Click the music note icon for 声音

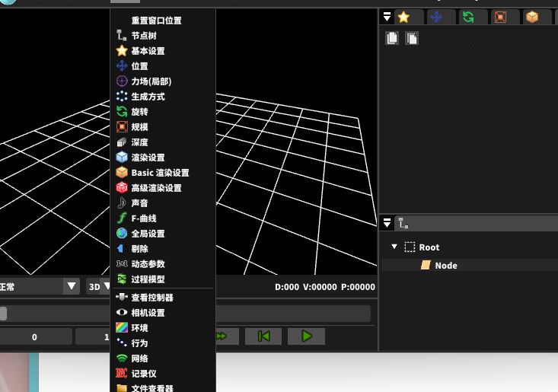tap(122, 202)
